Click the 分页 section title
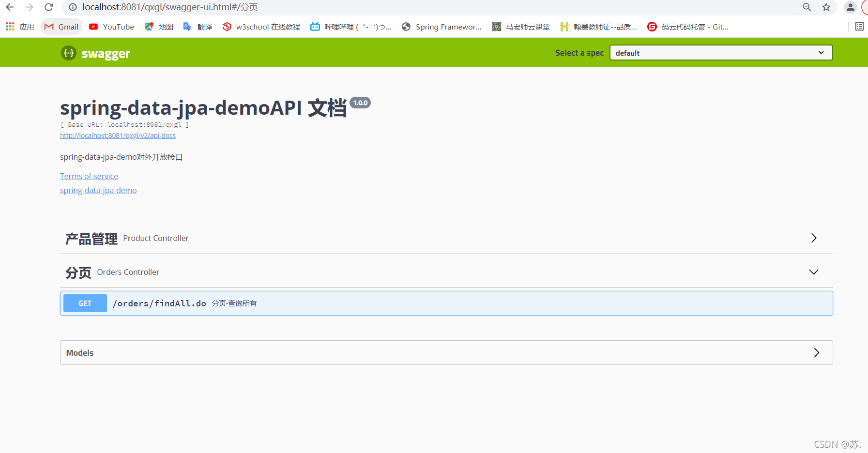 pos(78,272)
